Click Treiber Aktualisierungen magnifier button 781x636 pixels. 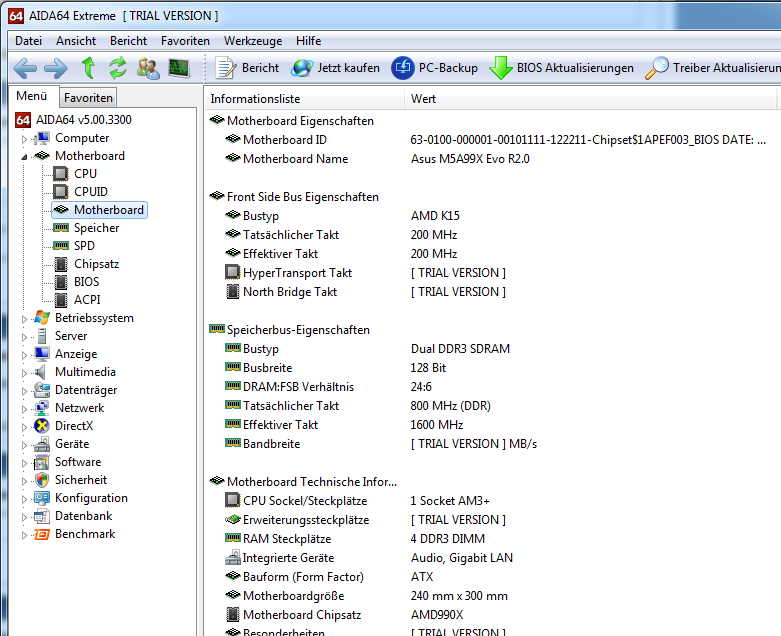[713, 68]
